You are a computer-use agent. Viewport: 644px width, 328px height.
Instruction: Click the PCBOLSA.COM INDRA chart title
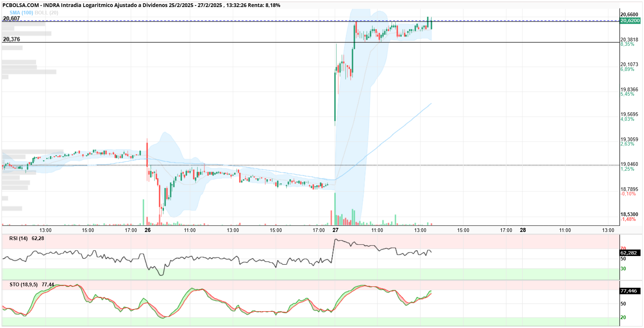(141, 5)
